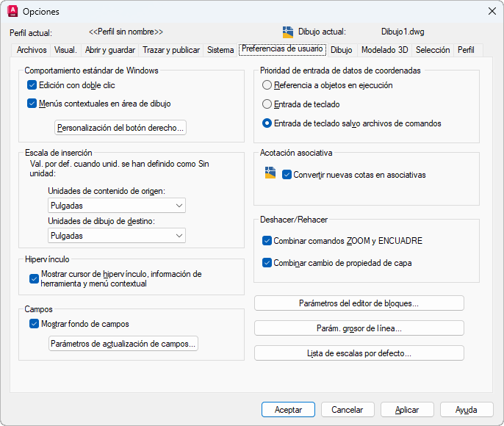Open the Modelado 3D tab
Image resolution: width=504 pixels, height=426 pixels.
click(x=384, y=50)
